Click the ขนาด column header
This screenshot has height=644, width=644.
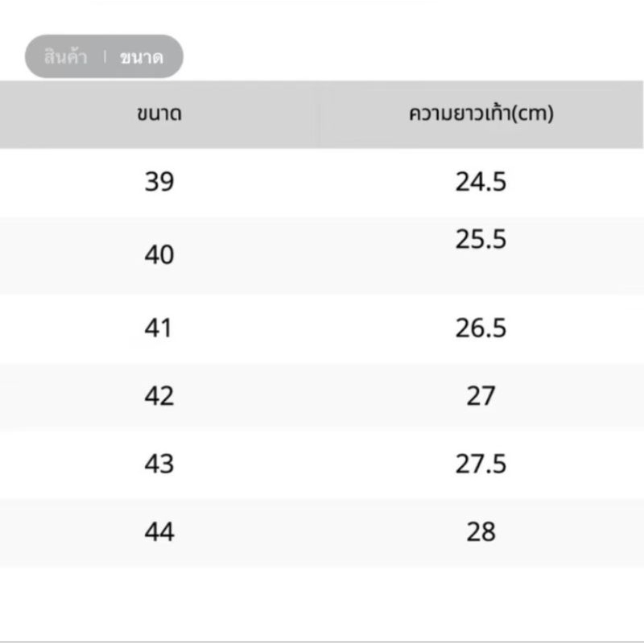159,114
